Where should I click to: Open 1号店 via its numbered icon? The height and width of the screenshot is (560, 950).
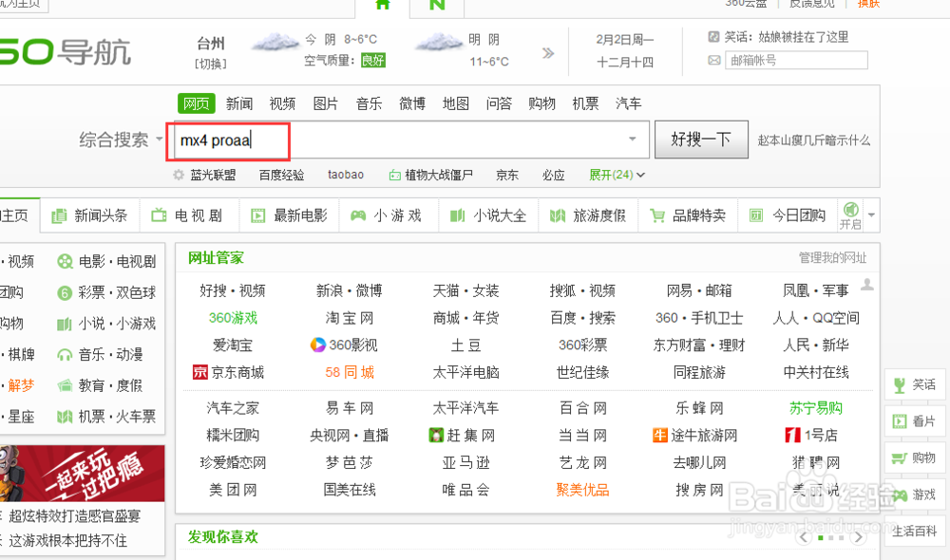[x=795, y=436]
